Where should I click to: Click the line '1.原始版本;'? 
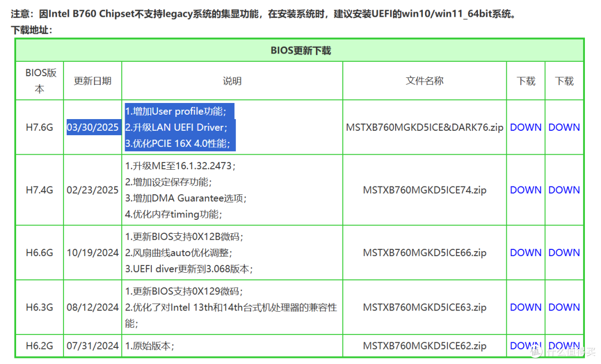150,346
